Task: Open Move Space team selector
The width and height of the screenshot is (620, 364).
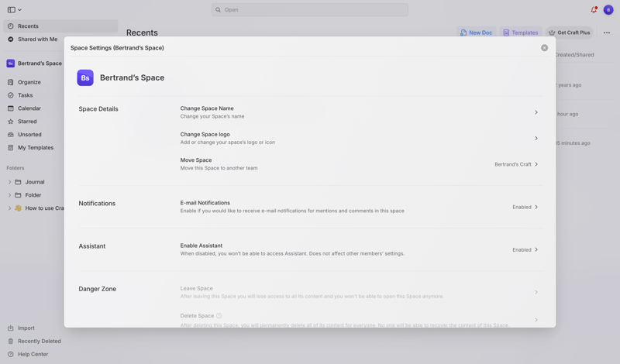Action: (516, 164)
